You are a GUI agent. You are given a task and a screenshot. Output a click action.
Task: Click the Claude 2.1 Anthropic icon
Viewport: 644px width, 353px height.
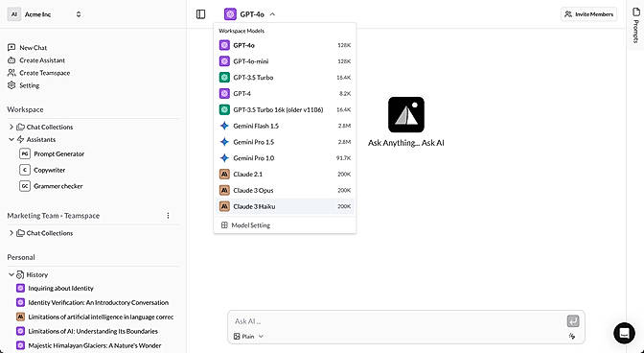pos(224,175)
